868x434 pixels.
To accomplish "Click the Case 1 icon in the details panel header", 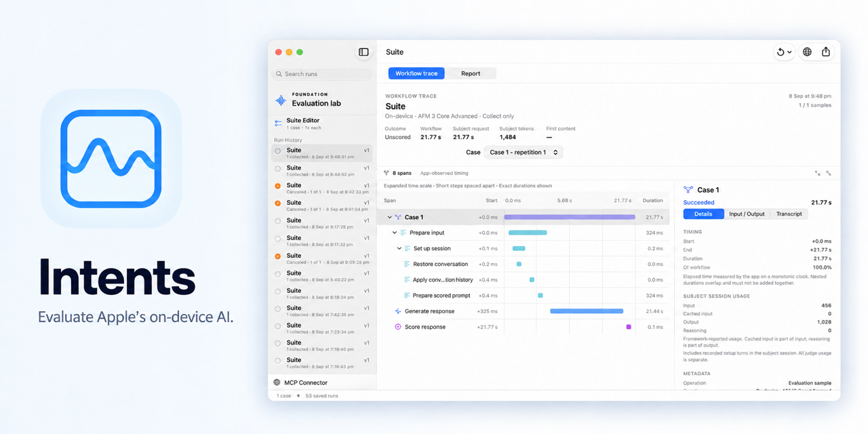I will tap(688, 190).
